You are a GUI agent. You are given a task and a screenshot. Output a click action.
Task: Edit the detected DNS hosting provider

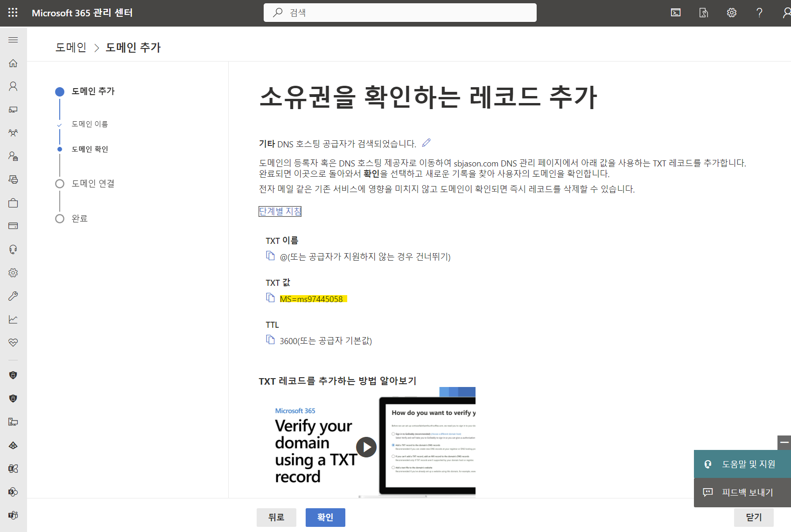(x=426, y=143)
